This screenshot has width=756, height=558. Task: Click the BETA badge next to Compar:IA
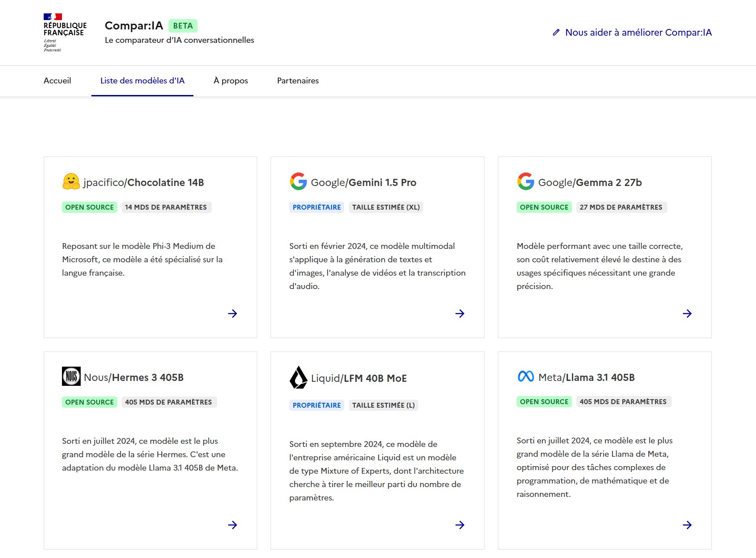[x=183, y=26]
